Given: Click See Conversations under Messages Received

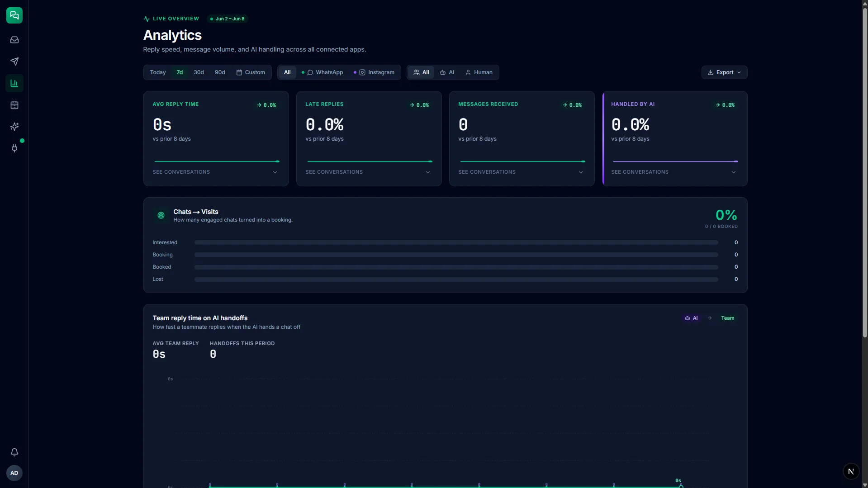Looking at the screenshot, I should click(487, 172).
